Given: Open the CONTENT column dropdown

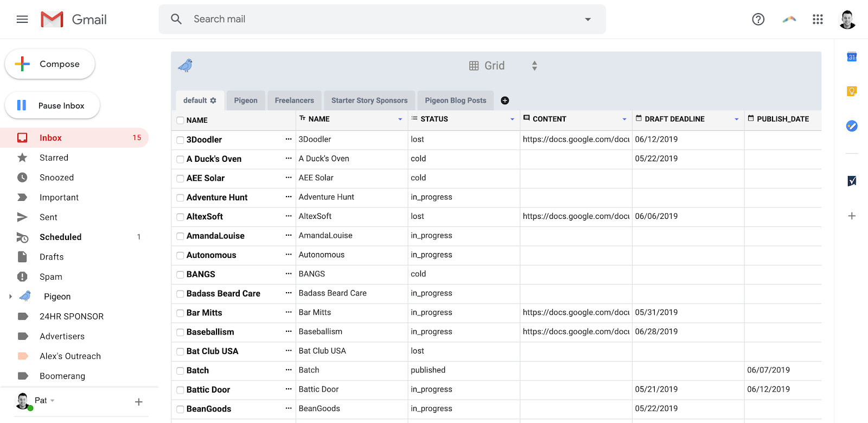Looking at the screenshot, I should click(x=624, y=119).
